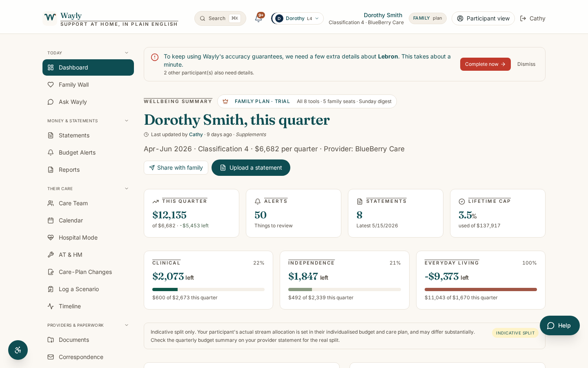588x368 pixels.
Task: Click '2 other participant(s) also need details'
Action: point(209,73)
